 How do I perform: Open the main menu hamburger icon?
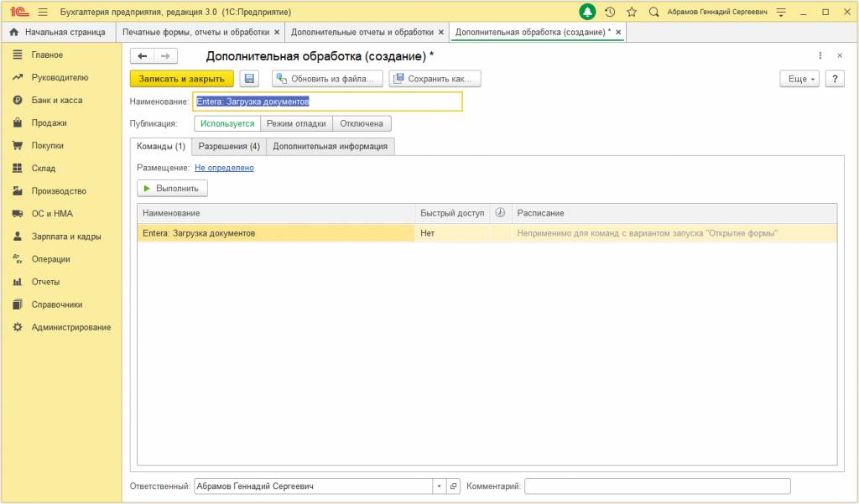pos(43,12)
